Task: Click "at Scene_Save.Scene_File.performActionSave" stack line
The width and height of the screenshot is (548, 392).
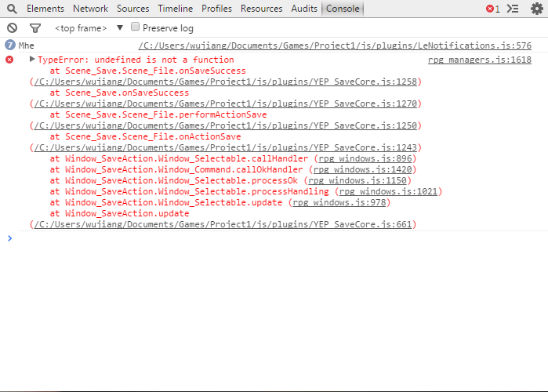Action: [x=158, y=114]
